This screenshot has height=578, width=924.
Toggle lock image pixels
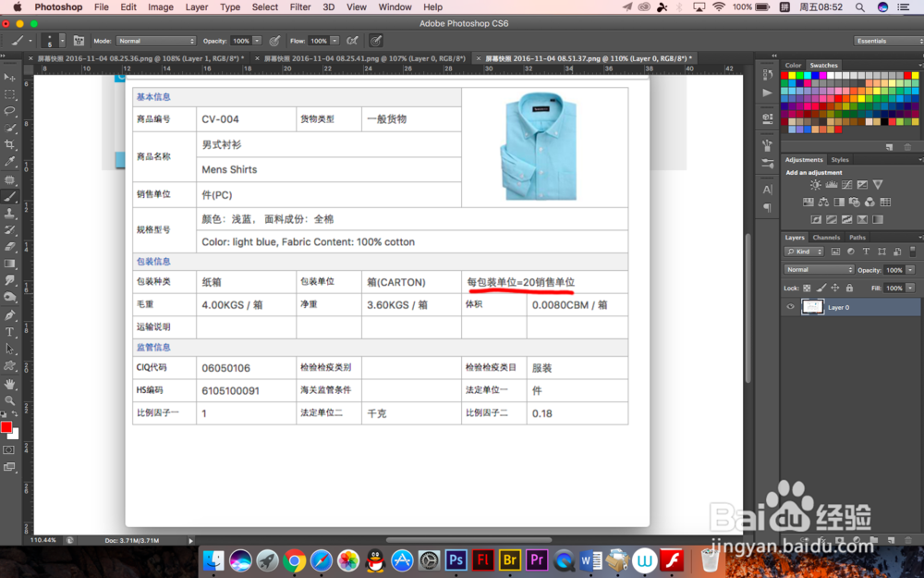click(821, 288)
